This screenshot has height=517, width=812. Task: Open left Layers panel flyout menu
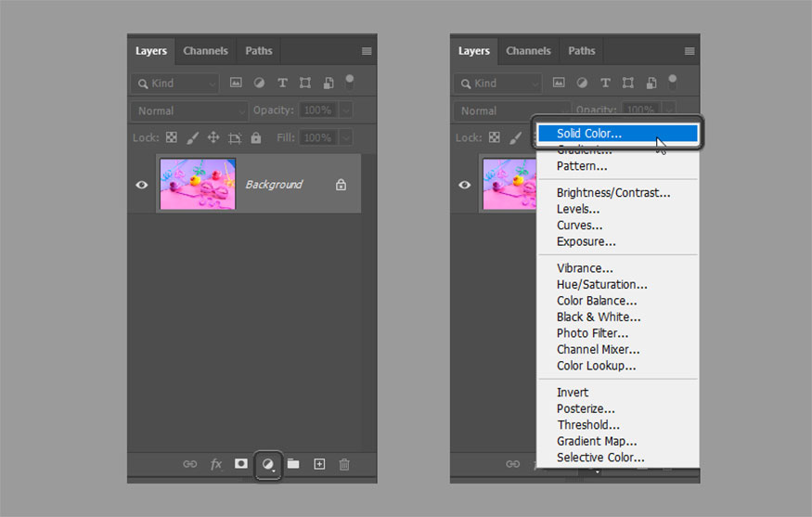tap(367, 51)
